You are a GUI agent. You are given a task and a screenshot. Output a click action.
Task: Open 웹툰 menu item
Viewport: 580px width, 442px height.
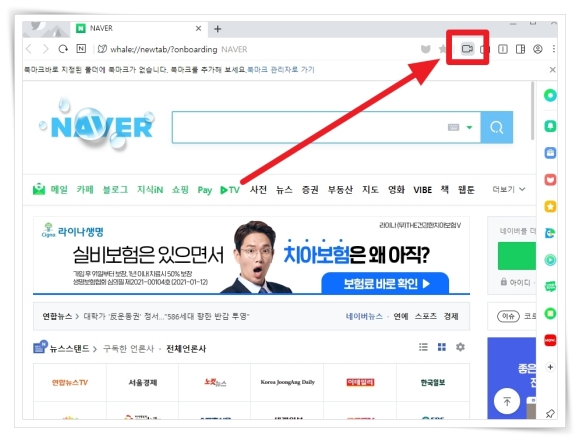466,189
